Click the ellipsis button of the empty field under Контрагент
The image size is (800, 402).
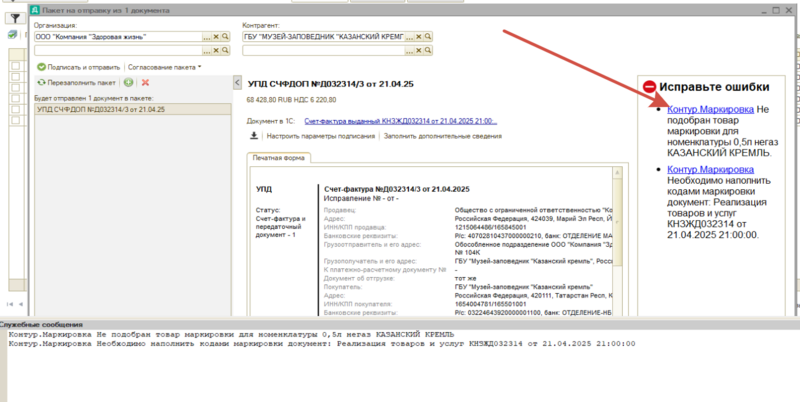point(410,51)
